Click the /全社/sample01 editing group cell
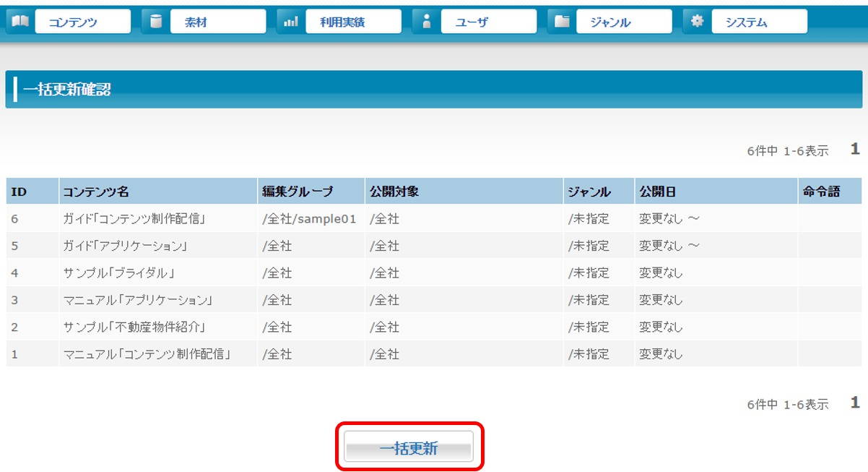This screenshot has height=472, width=868. click(x=309, y=219)
